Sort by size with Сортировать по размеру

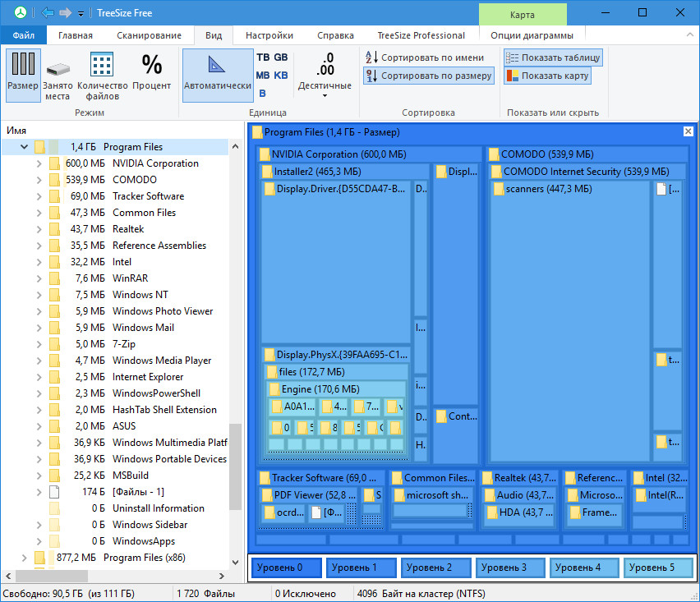tap(429, 76)
